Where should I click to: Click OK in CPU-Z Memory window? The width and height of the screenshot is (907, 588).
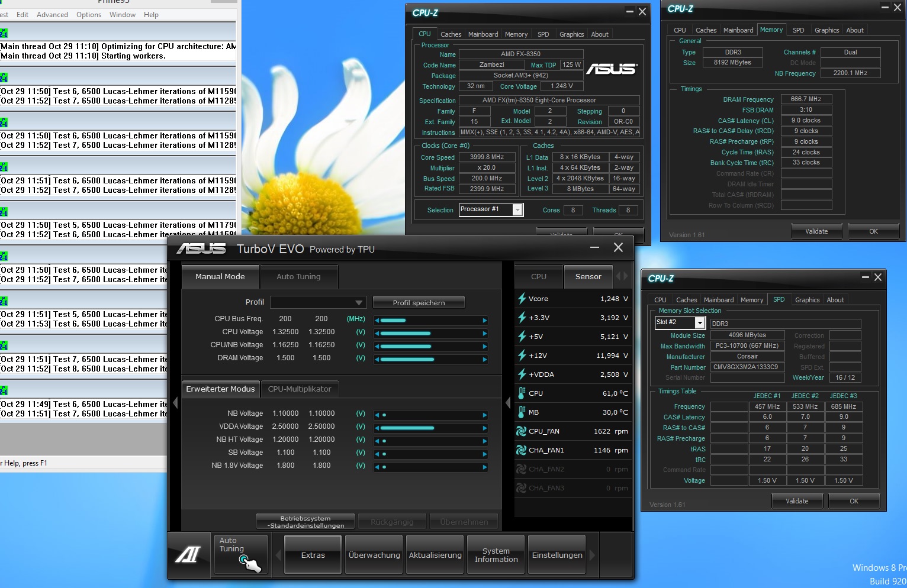point(873,231)
